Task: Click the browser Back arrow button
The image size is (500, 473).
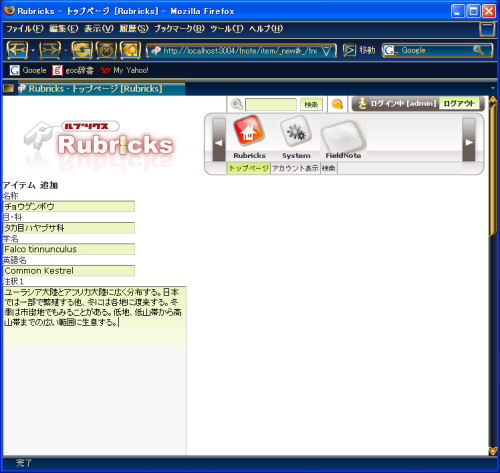Action: tap(17, 50)
